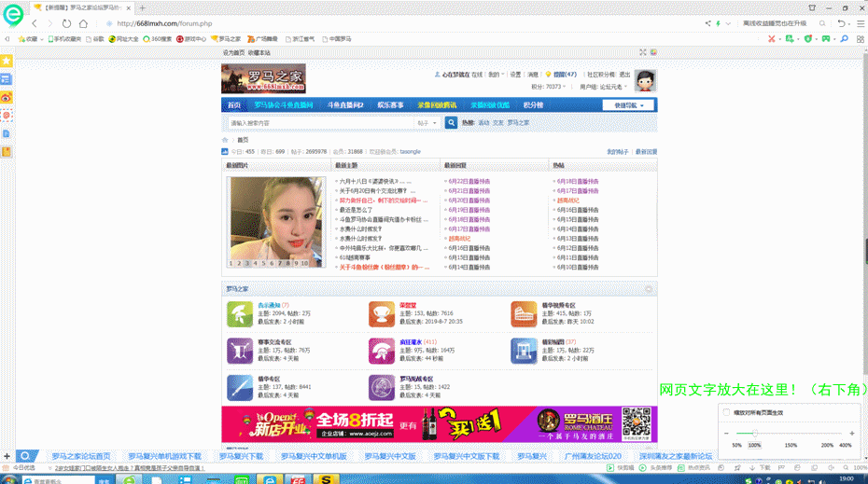This screenshot has height=484, width=868.
Task: Click the hot search keyword 活动
Action: tap(483, 123)
